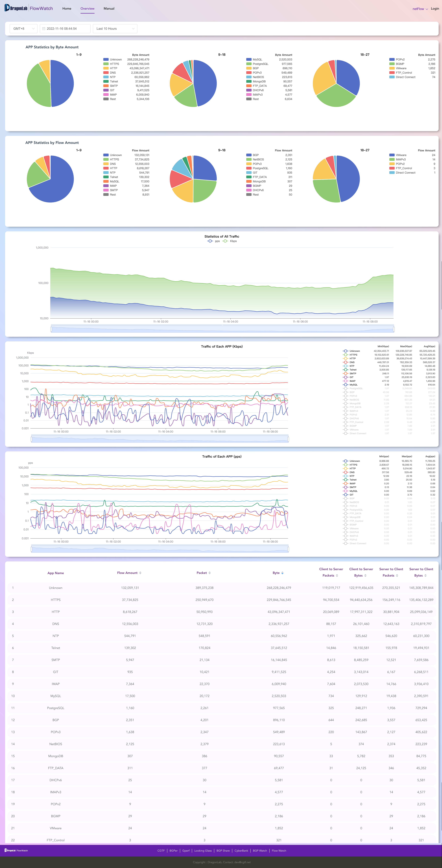Sort the table by Packet column arrows
Screen dimensions: 442x868
[210, 573]
